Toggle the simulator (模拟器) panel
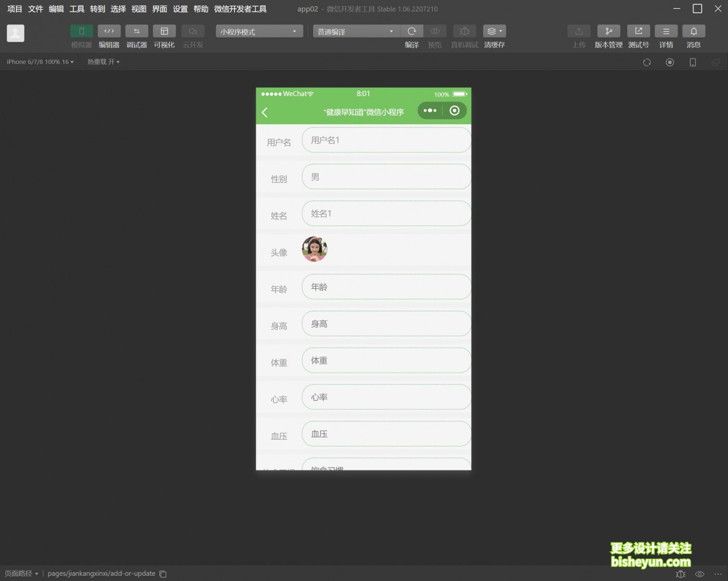728x581 pixels. pyautogui.click(x=82, y=32)
